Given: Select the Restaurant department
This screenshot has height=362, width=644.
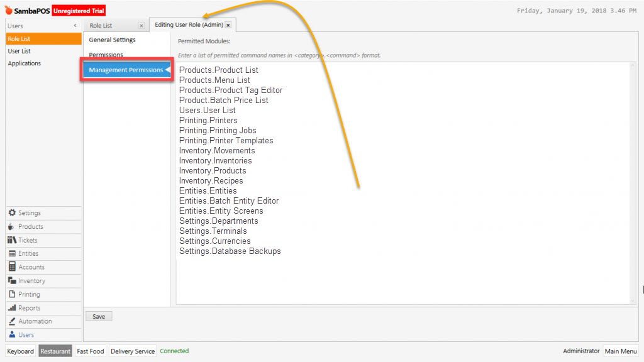Looking at the screenshot, I should (55, 351).
